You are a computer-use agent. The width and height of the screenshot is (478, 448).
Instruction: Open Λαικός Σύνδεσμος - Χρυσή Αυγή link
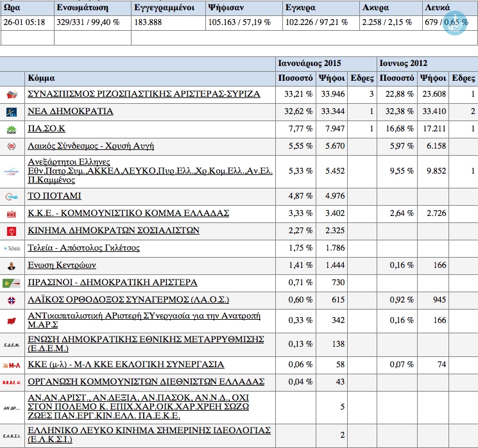pos(90,146)
